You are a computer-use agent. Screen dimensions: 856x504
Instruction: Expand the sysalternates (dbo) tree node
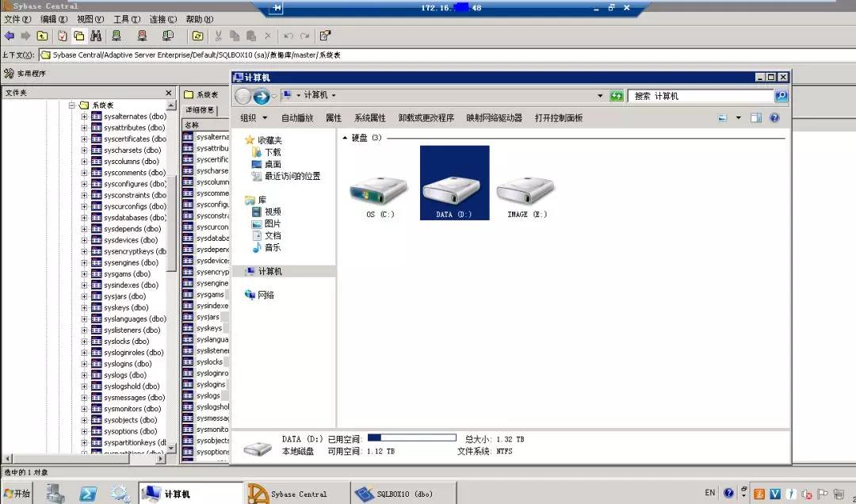click(x=84, y=116)
